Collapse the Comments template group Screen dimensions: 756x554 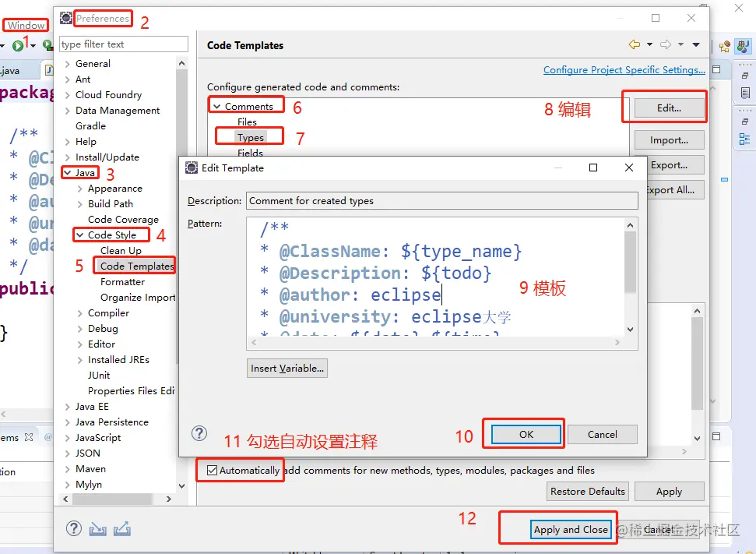pyautogui.click(x=217, y=106)
